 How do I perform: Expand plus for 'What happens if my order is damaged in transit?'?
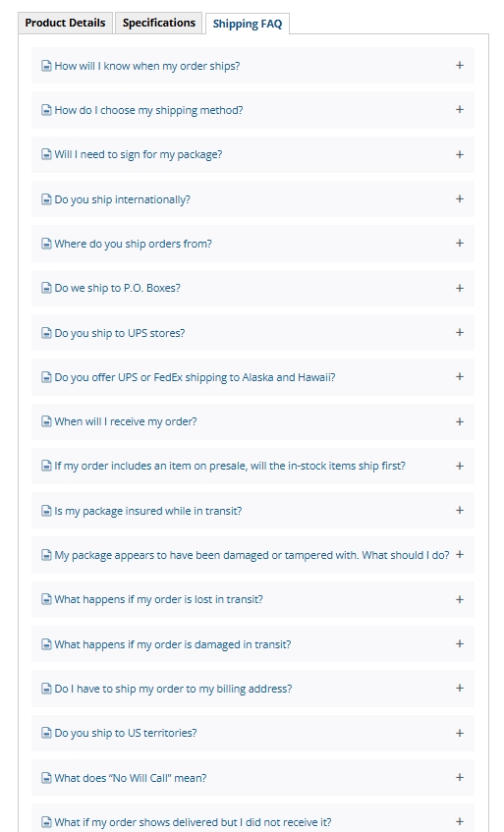click(460, 644)
